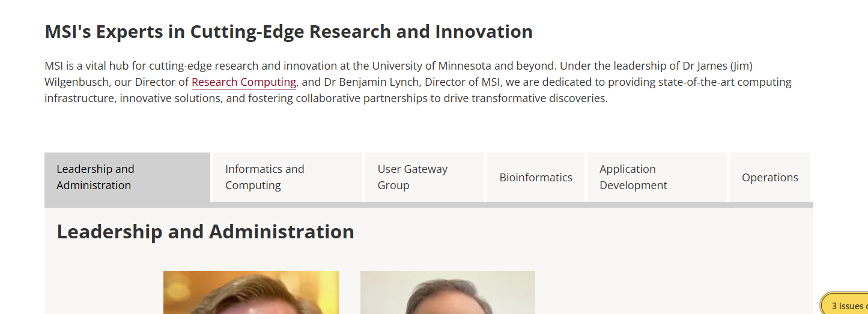Switch to Informatics and Computing tab
This screenshot has width=868, height=314.
click(287, 177)
